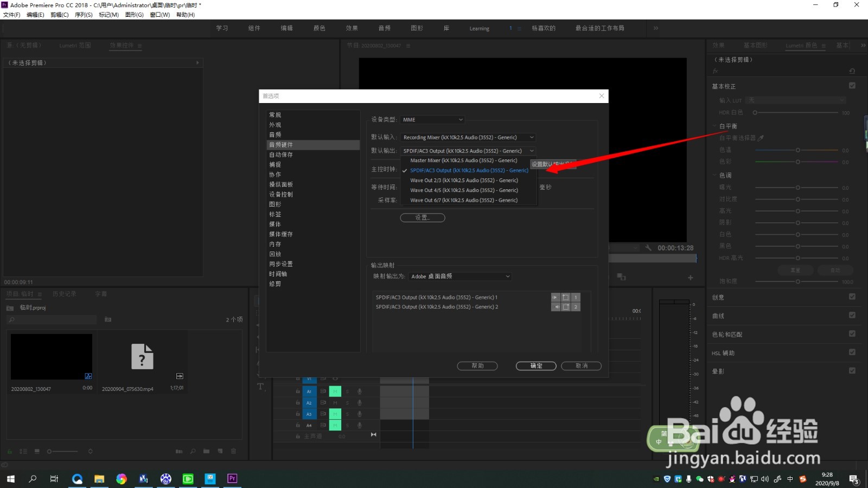Screen dimensions: 868x488
Task: Click the Automate to Sequence icon in the project panel
Action: [180, 451]
